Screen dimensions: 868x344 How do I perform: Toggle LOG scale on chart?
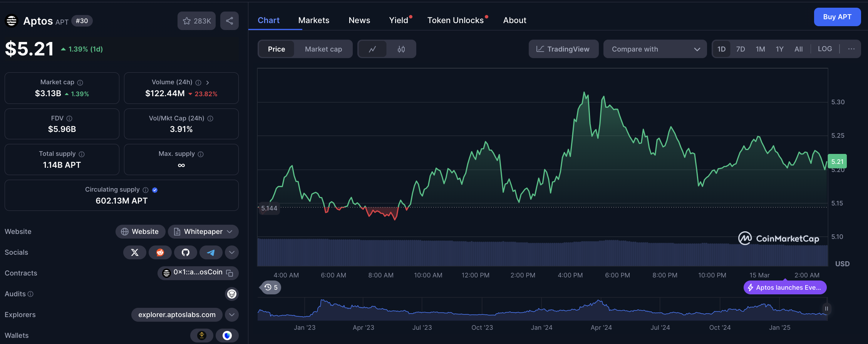point(825,49)
